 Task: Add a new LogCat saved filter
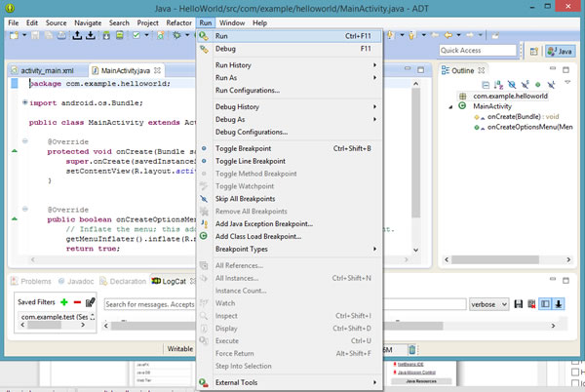coord(64,303)
